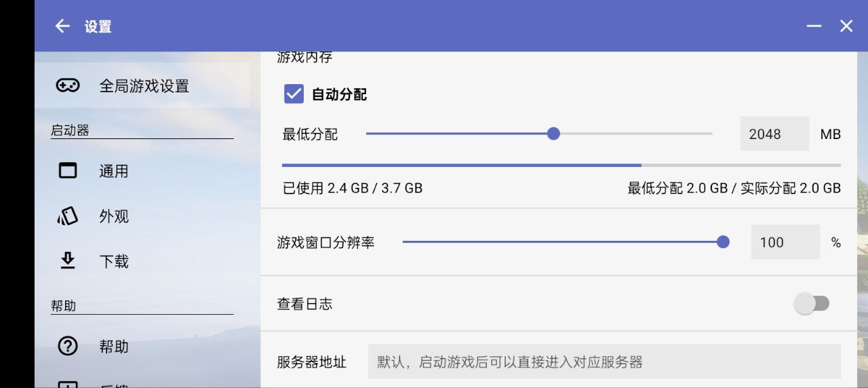Minimize the settings window

tap(814, 26)
